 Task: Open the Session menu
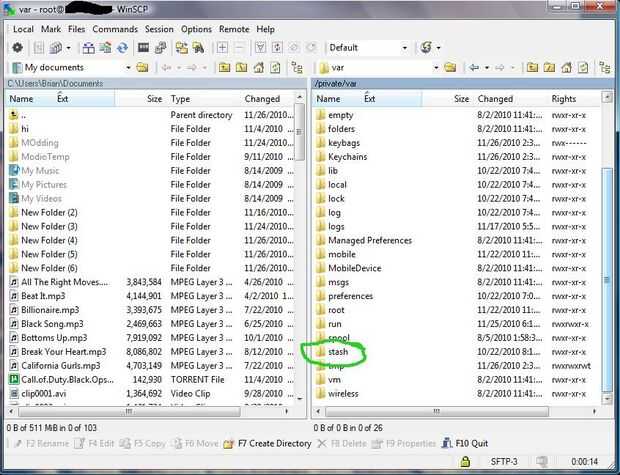click(x=159, y=29)
